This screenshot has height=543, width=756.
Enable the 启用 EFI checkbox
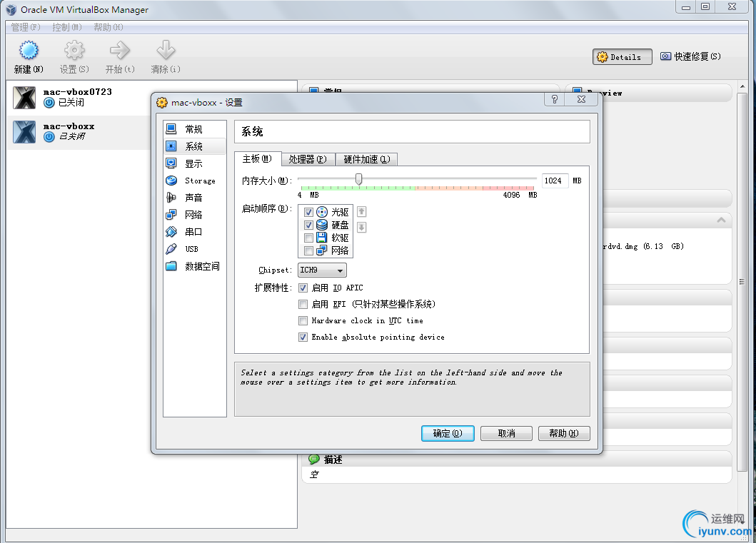[303, 304]
